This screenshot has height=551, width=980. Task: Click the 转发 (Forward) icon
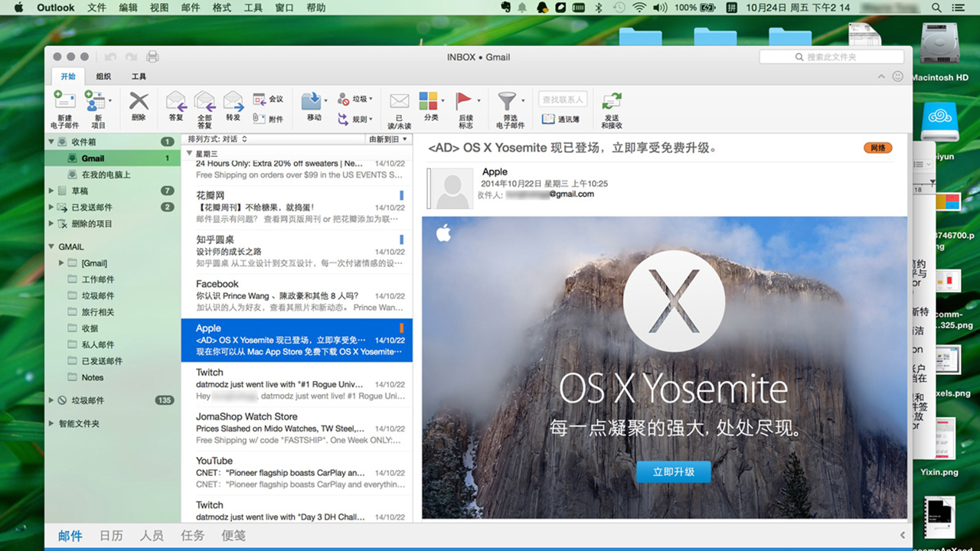pyautogui.click(x=233, y=102)
